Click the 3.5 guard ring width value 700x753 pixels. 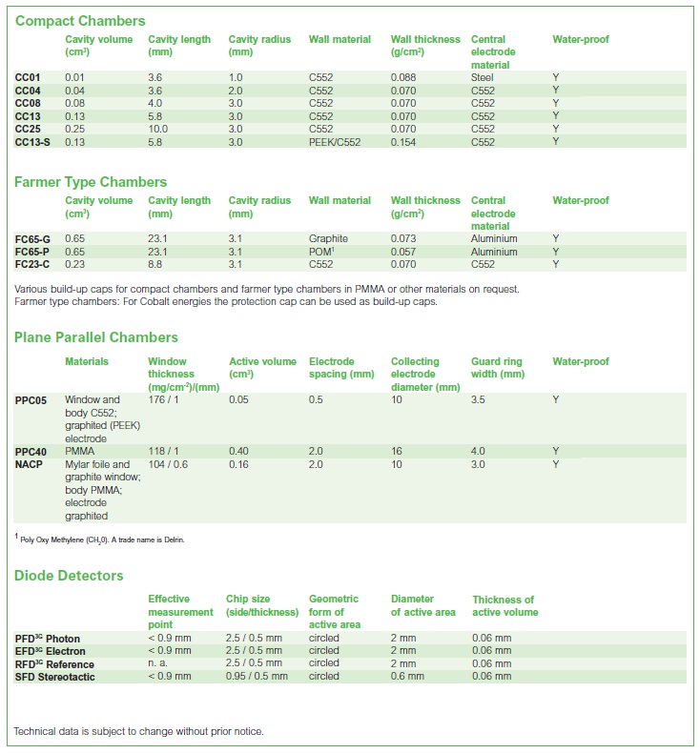478,399
